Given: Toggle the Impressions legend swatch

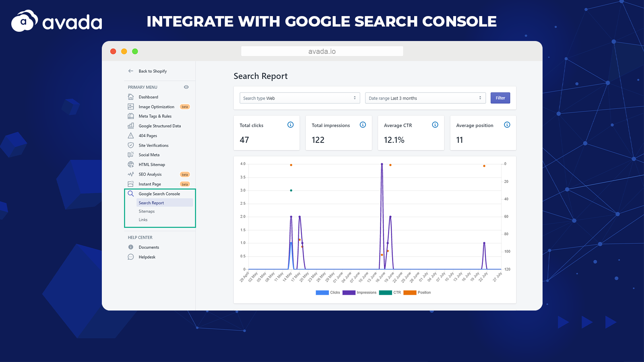Looking at the screenshot, I should click(x=349, y=292).
